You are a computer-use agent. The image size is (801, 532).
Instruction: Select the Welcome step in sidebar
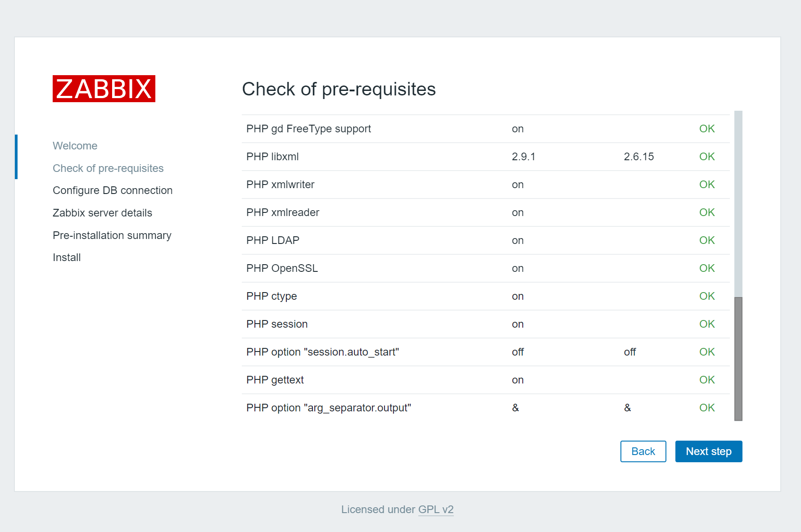[x=75, y=146]
